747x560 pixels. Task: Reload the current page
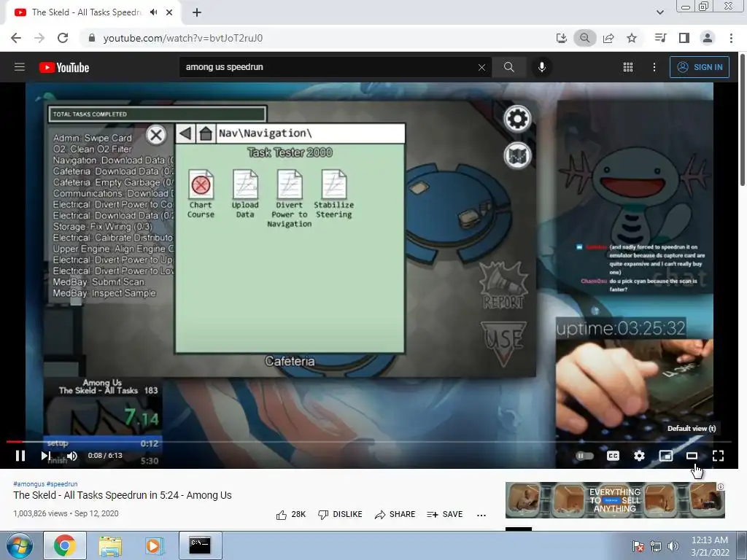(x=63, y=38)
